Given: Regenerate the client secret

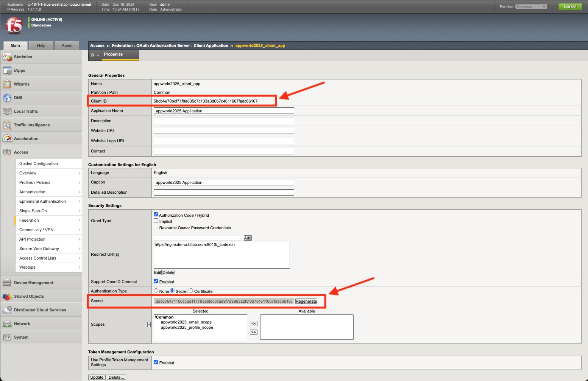Looking at the screenshot, I should pyautogui.click(x=306, y=301).
